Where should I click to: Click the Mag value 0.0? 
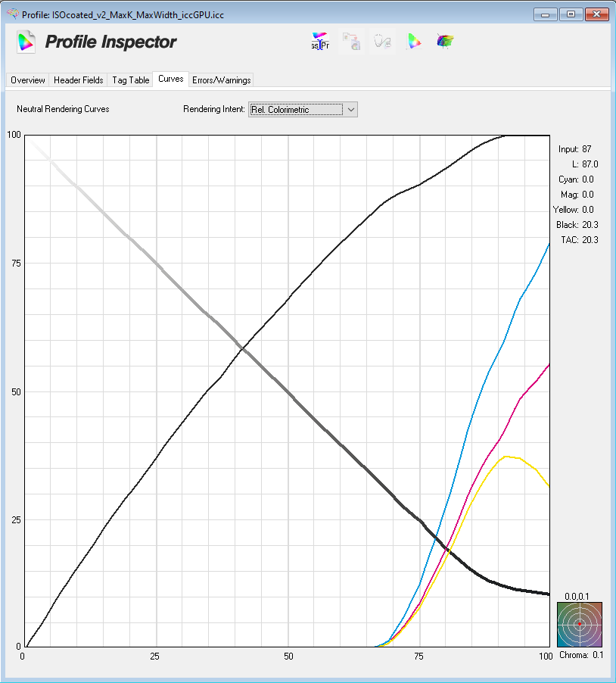tap(588, 195)
